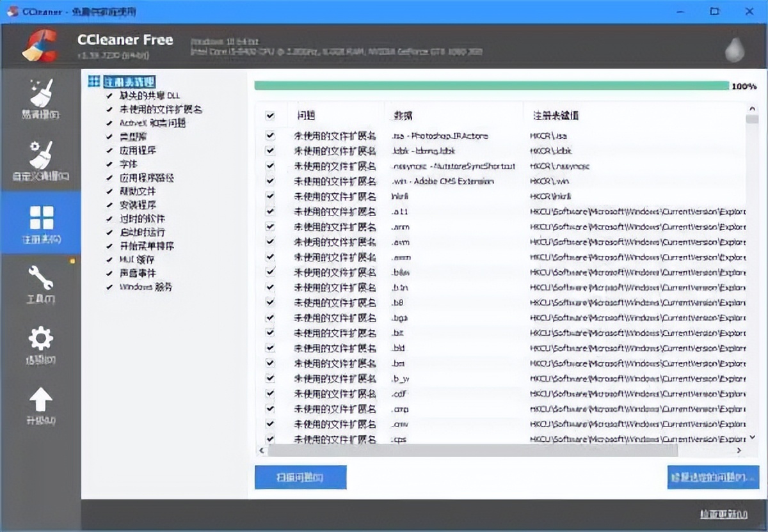Select the Photoshop.IRActions data cell

click(x=439, y=136)
